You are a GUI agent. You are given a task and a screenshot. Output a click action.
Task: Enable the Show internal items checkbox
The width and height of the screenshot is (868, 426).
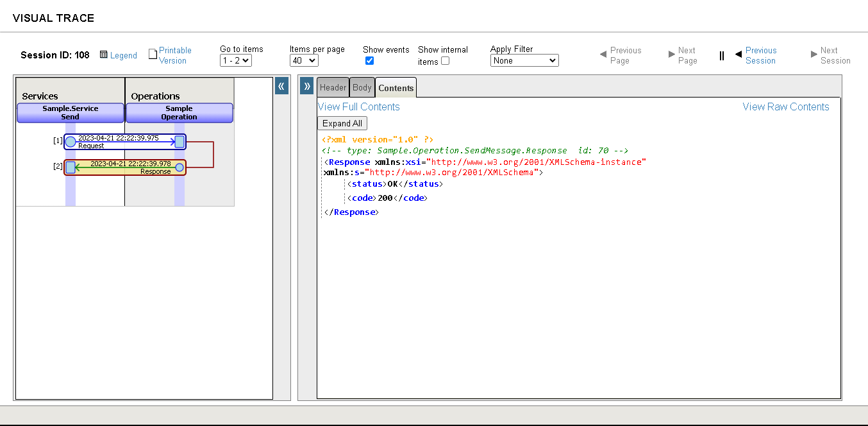(x=445, y=61)
